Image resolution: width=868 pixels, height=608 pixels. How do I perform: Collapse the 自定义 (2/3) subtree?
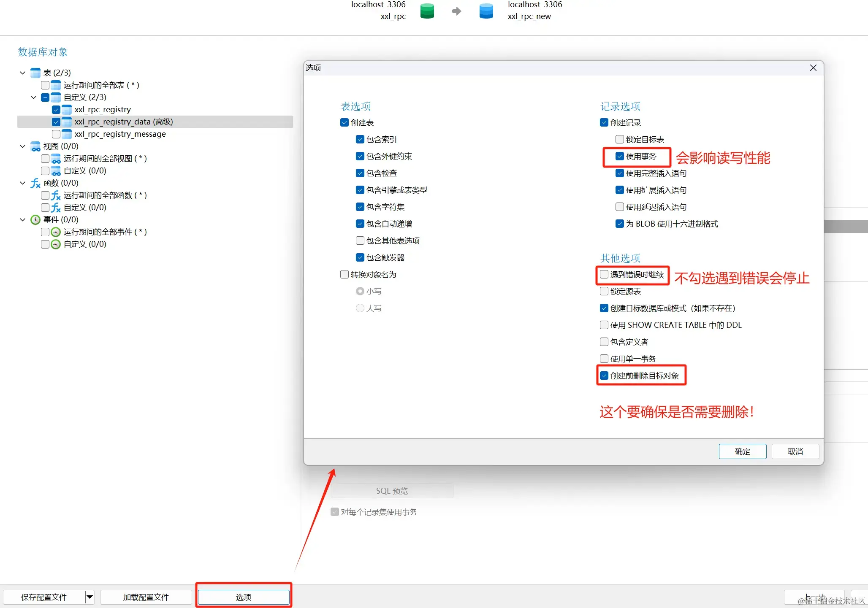[33, 97]
